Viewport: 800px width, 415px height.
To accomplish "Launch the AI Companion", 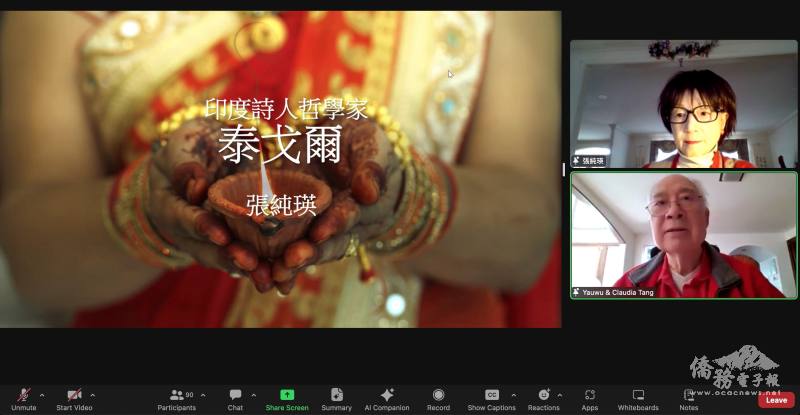I will [387, 396].
